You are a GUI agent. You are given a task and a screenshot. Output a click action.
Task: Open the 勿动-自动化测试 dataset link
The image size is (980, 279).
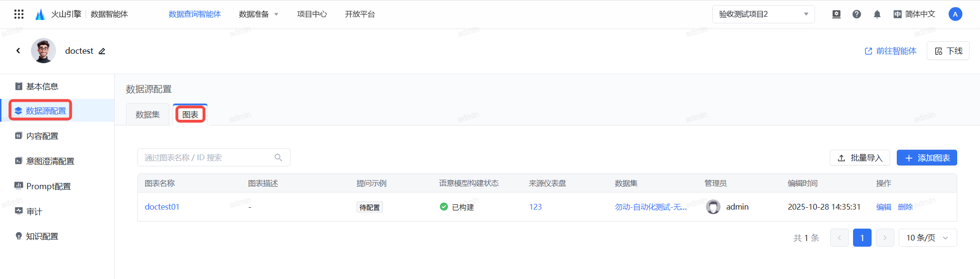tap(651, 207)
